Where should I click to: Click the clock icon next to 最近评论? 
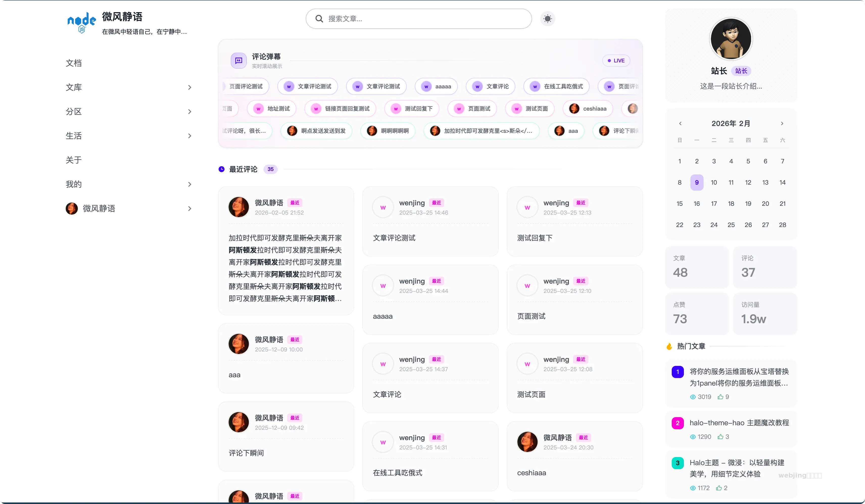221,169
